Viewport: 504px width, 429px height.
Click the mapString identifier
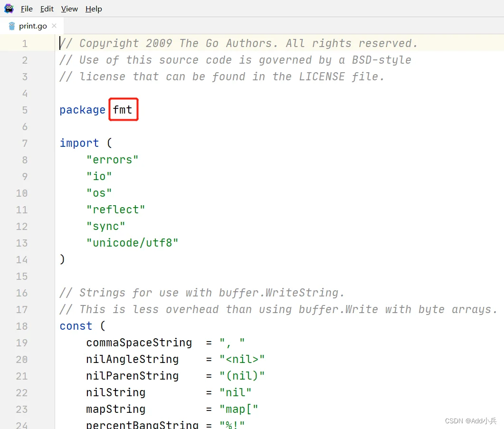pos(116,410)
